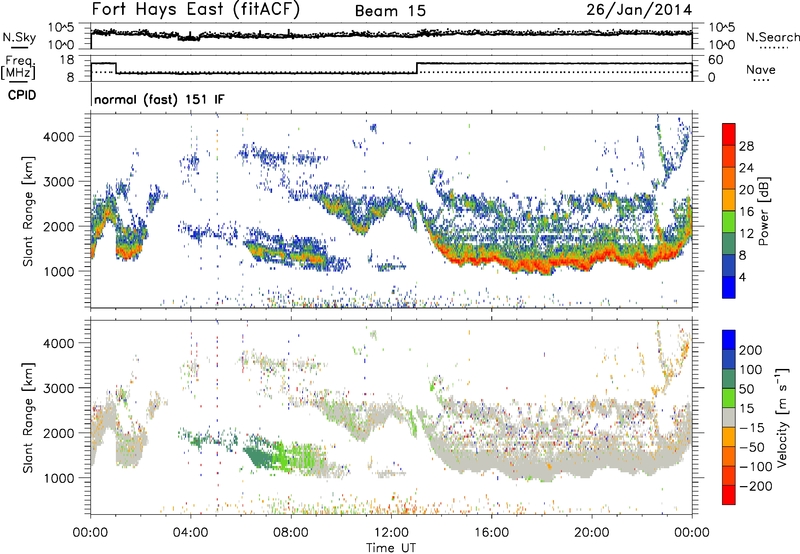Click the 'Fort Hays East (fitACF)' title
The image size is (800, 554).
196,10
